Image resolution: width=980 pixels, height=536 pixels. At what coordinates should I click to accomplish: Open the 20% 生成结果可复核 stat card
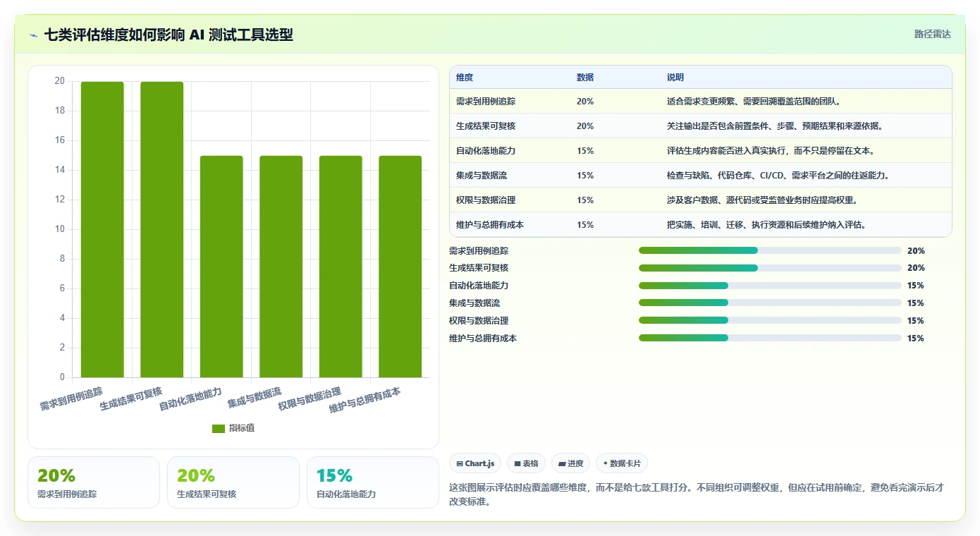[233, 482]
